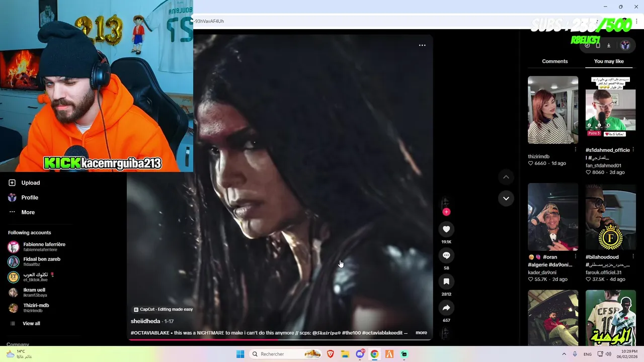Switch to the You may like tab
The height and width of the screenshot is (362, 644).
point(609,61)
